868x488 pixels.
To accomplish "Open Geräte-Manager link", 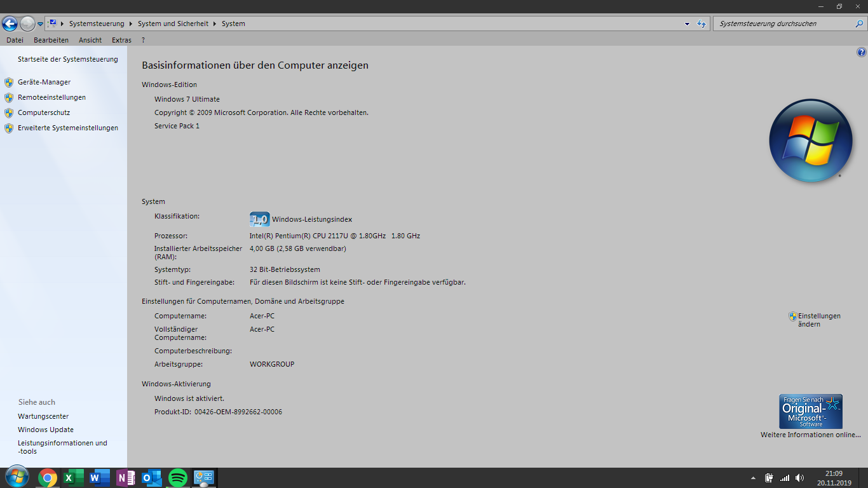I will coord(44,82).
